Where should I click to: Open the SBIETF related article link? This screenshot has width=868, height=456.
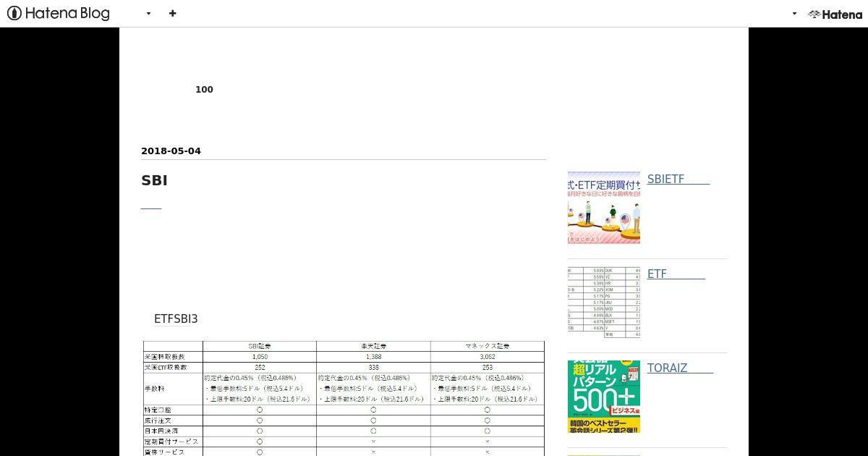(x=678, y=180)
